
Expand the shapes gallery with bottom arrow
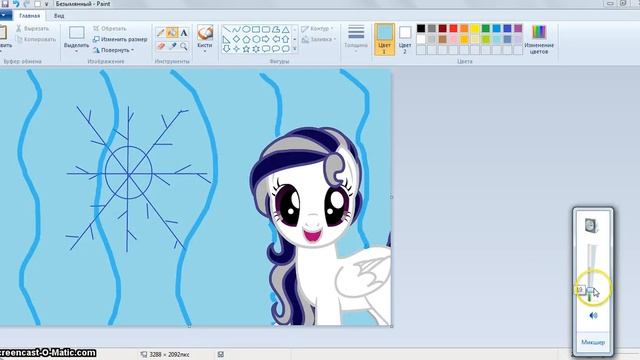(x=295, y=49)
